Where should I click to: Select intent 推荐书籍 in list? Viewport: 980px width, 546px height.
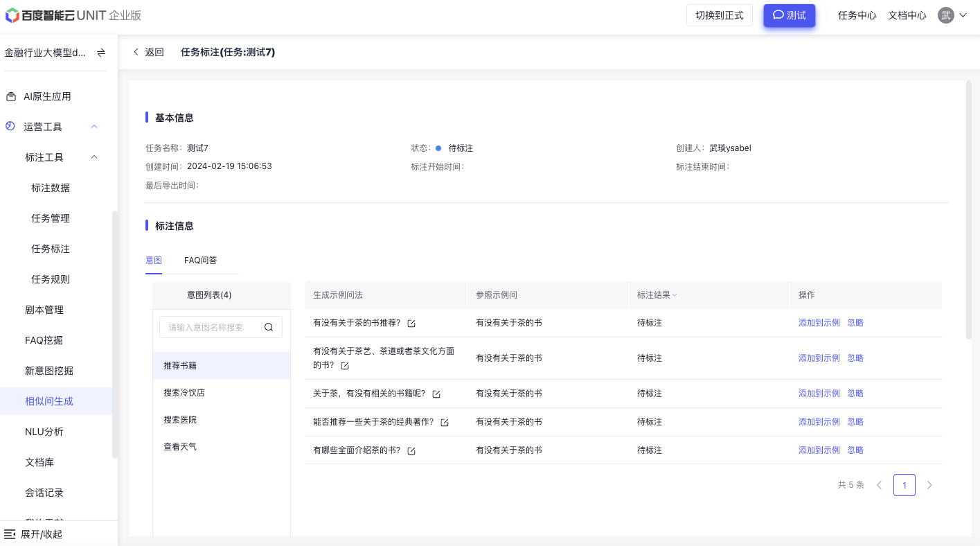click(x=222, y=365)
